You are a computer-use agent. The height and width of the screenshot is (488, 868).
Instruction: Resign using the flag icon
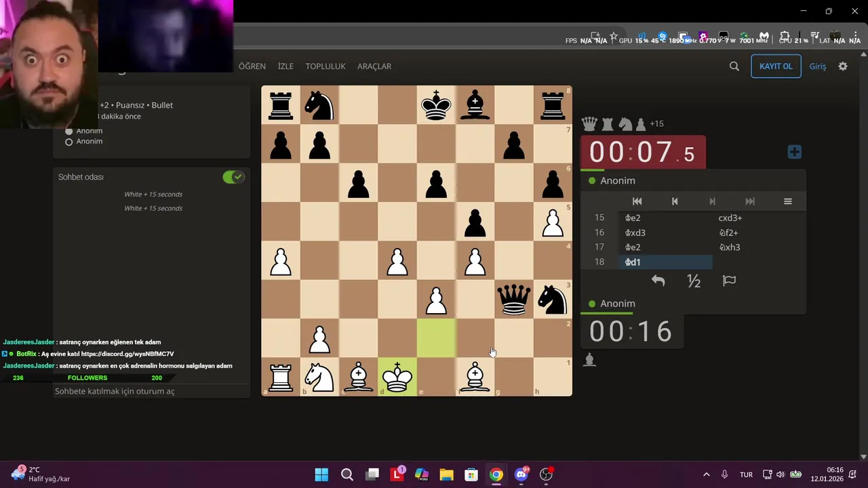coord(730,281)
